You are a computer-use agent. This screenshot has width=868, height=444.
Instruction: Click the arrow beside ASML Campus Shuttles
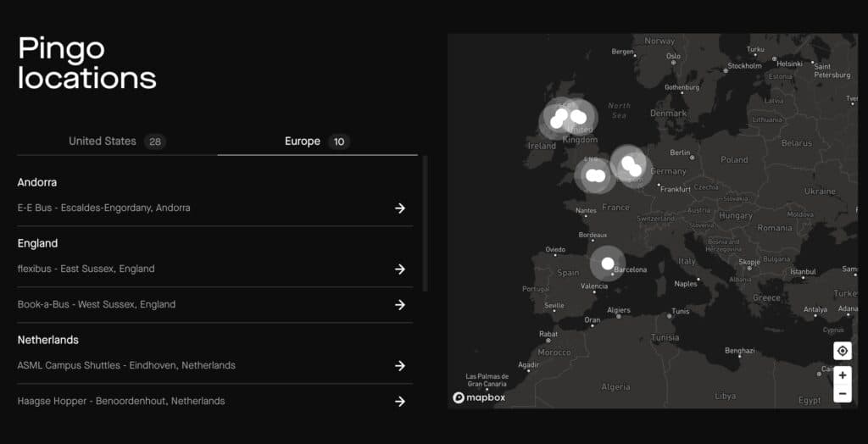click(x=400, y=365)
